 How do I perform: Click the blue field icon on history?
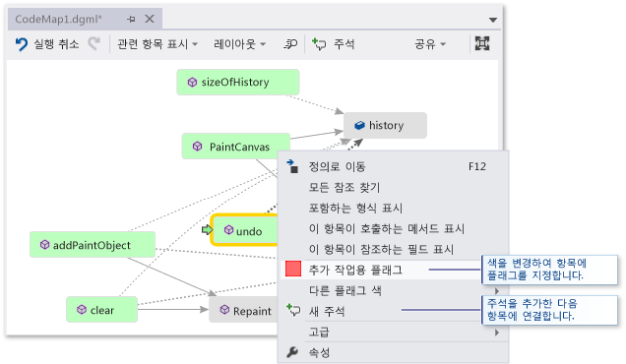tap(359, 125)
